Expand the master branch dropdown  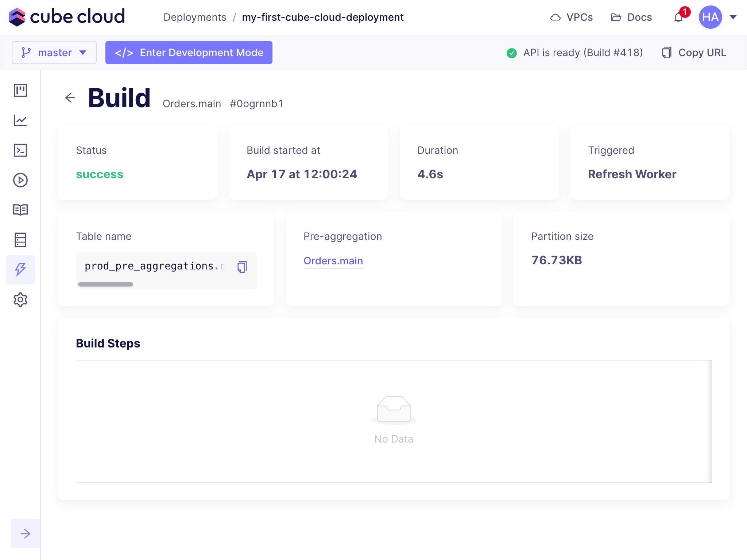point(54,52)
